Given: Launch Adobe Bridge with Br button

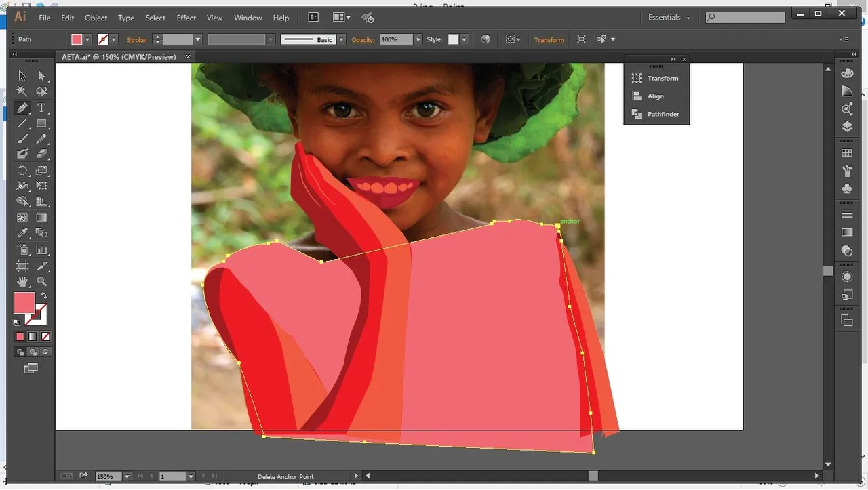Looking at the screenshot, I should point(314,18).
